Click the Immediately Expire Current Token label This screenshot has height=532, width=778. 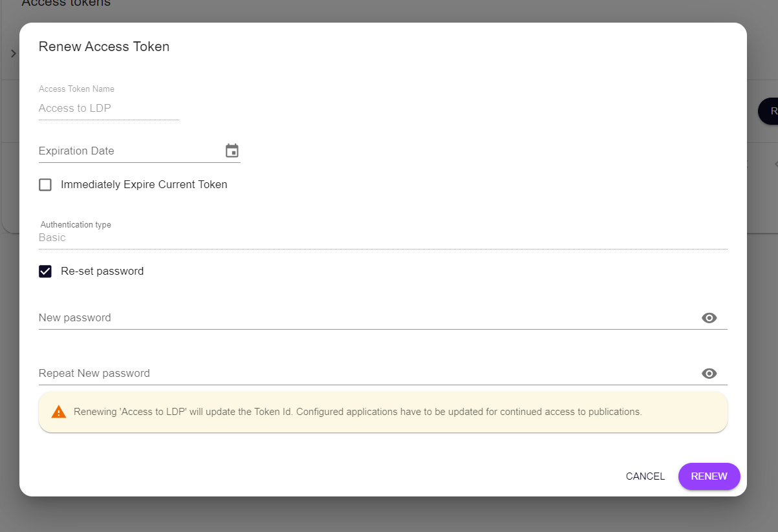click(x=144, y=185)
